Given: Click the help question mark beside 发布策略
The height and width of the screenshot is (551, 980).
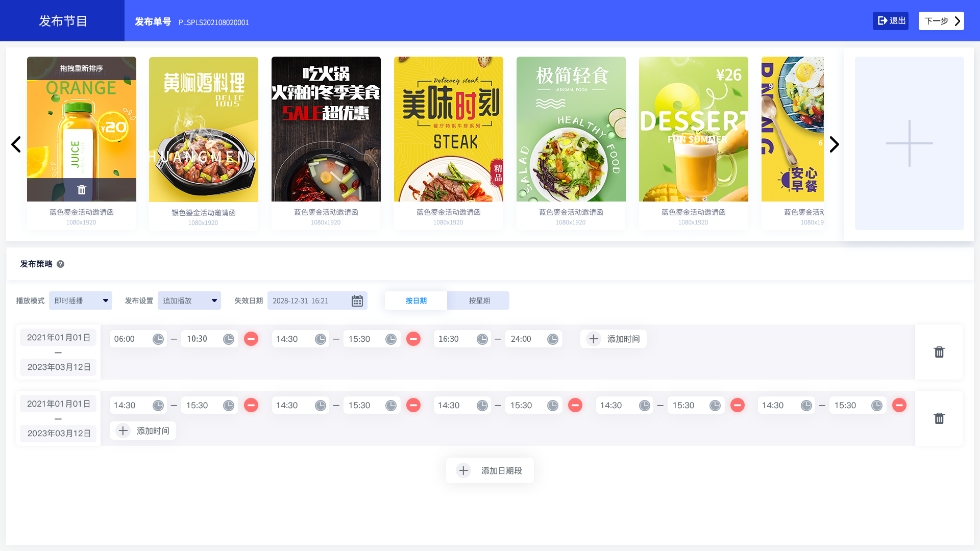Looking at the screenshot, I should [60, 264].
